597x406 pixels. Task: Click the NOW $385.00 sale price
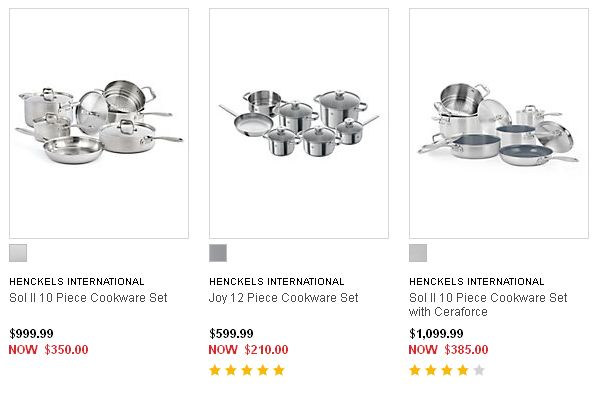tap(448, 349)
